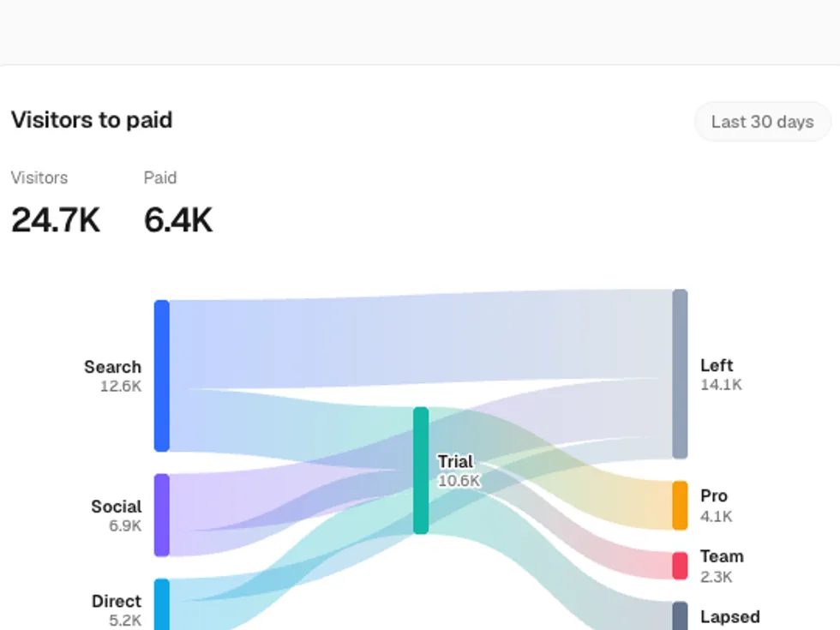Image resolution: width=840 pixels, height=630 pixels.
Task: Click the blue Search node bar
Action: [x=162, y=375]
